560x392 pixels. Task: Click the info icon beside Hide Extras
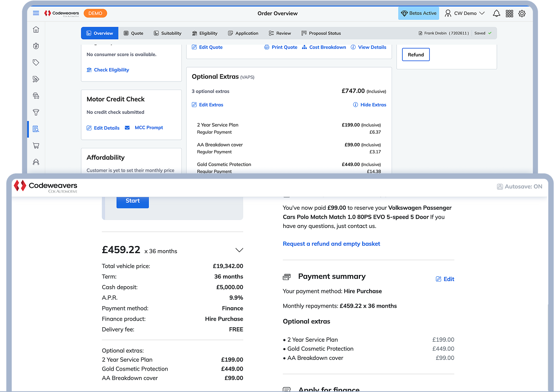click(356, 105)
